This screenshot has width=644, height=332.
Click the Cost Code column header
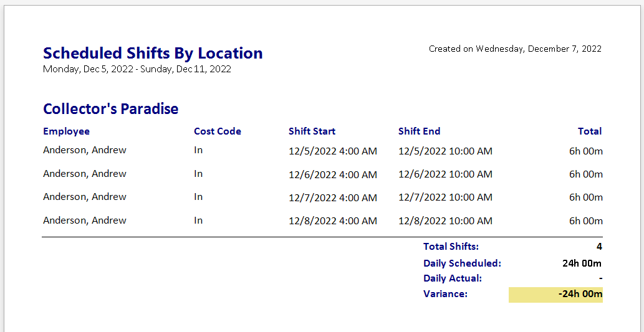pos(217,131)
